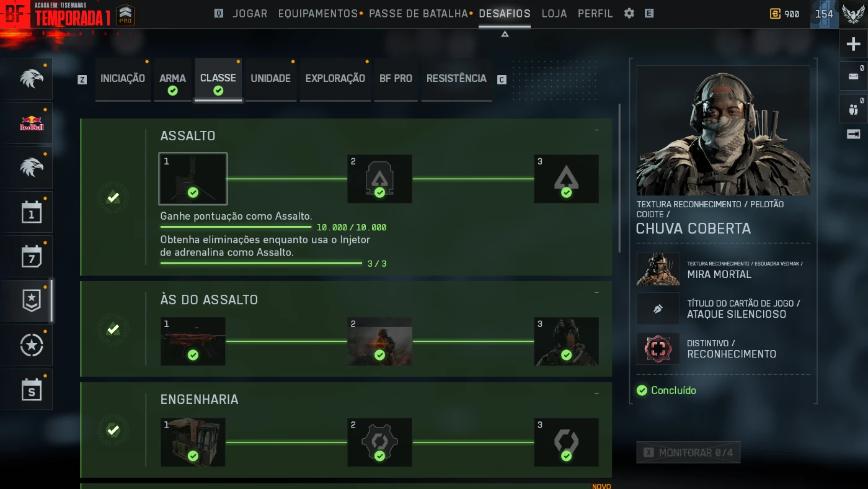Switch to the Unidade tab

[270, 79]
